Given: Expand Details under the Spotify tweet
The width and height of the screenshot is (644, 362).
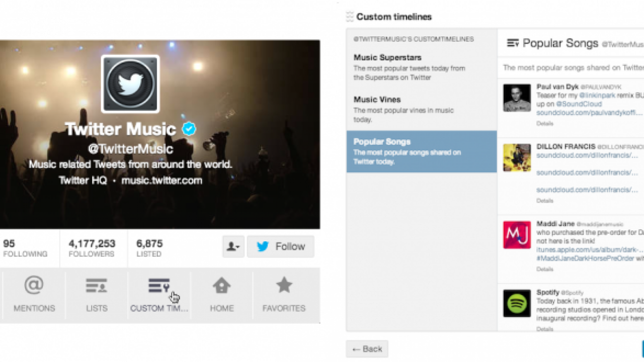Looking at the screenshot, I should [x=545, y=328].
